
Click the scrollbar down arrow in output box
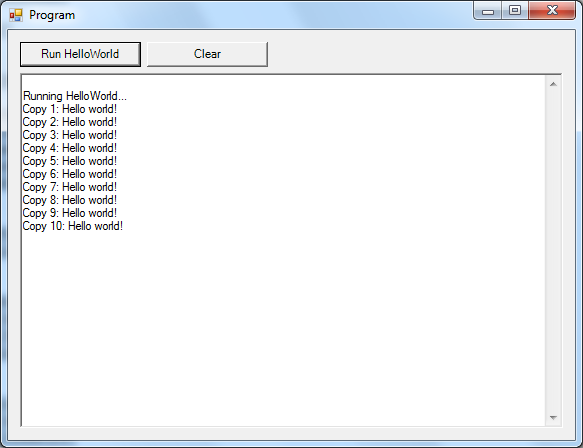[553, 418]
